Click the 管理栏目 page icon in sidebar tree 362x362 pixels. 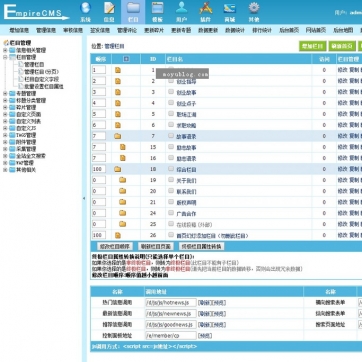(x=21, y=64)
